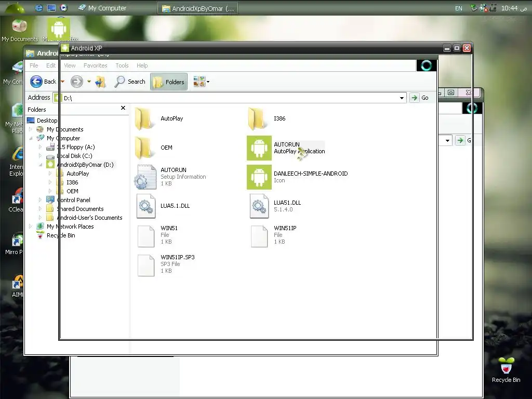
Task: Close the Folders side pane
Action: tap(123, 108)
